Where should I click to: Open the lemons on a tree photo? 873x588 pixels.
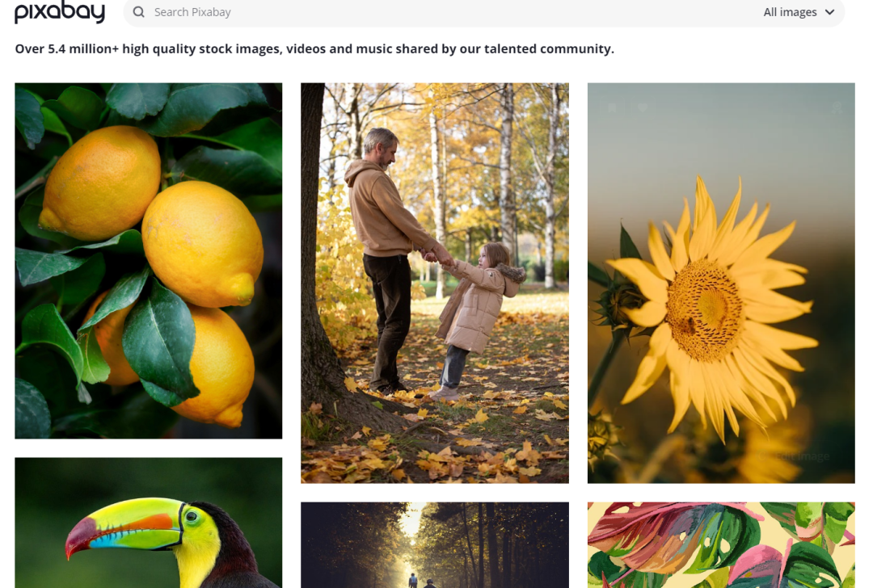coord(148,261)
